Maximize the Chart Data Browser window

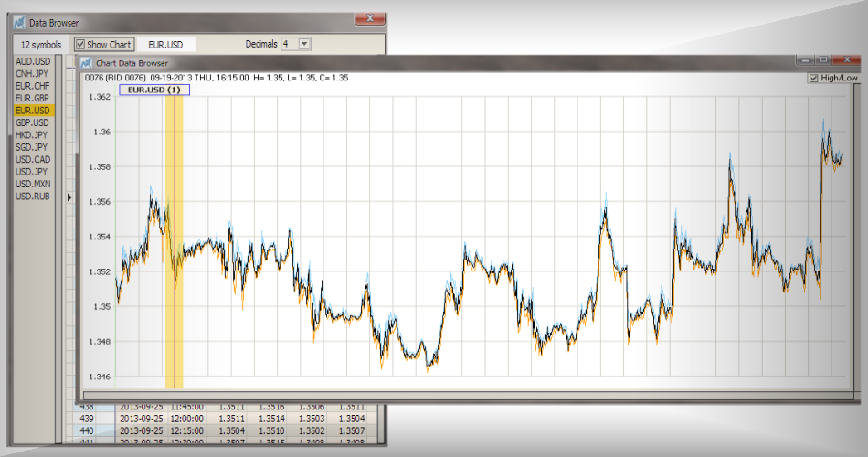[x=822, y=59]
